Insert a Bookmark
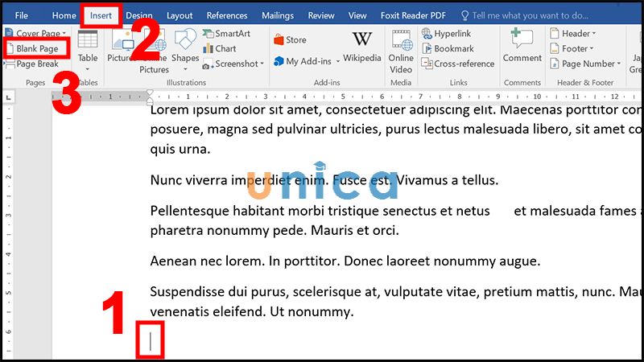Viewport: 644px width, 362px height. 448,48
